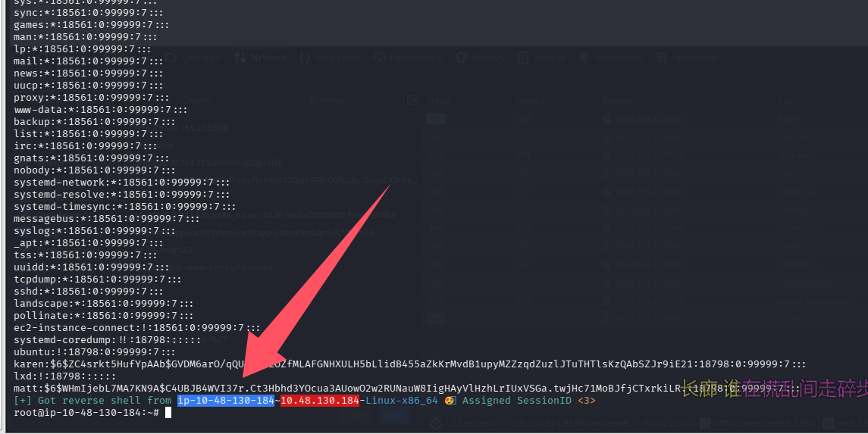This screenshot has width=868, height=434.
Task: Click the File column header
Action: pyautogui.click(x=784, y=100)
